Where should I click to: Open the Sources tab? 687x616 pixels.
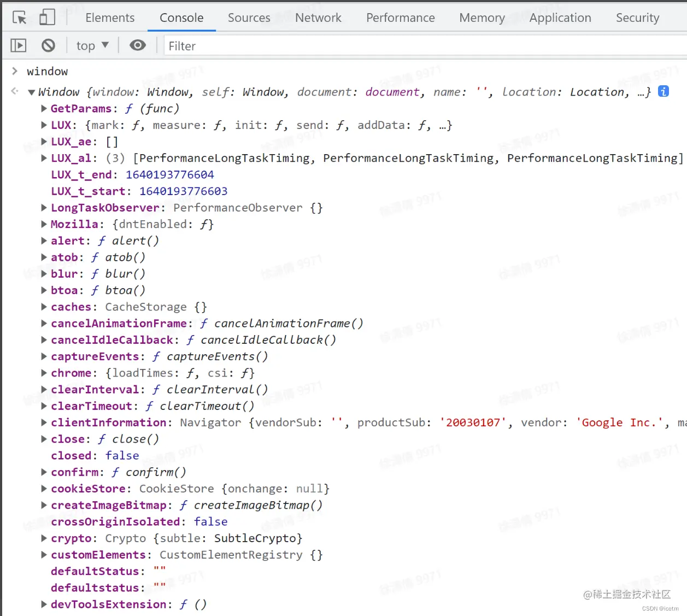[249, 17]
